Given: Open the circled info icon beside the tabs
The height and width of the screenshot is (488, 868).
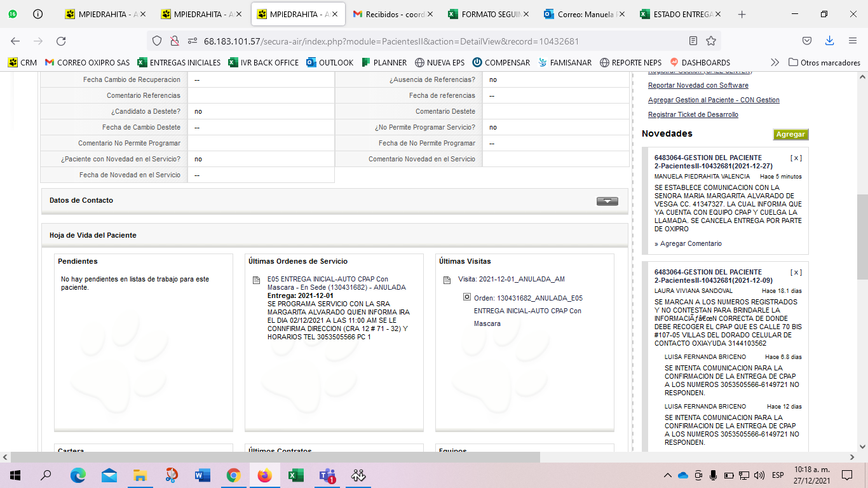Looking at the screenshot, I should coord(38,14).
